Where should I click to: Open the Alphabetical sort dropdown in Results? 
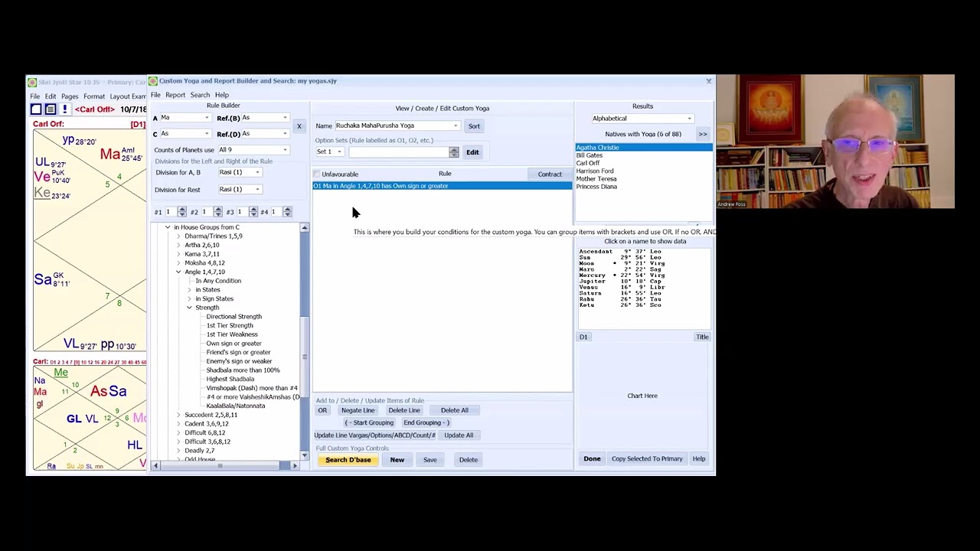tap(642, 119)
